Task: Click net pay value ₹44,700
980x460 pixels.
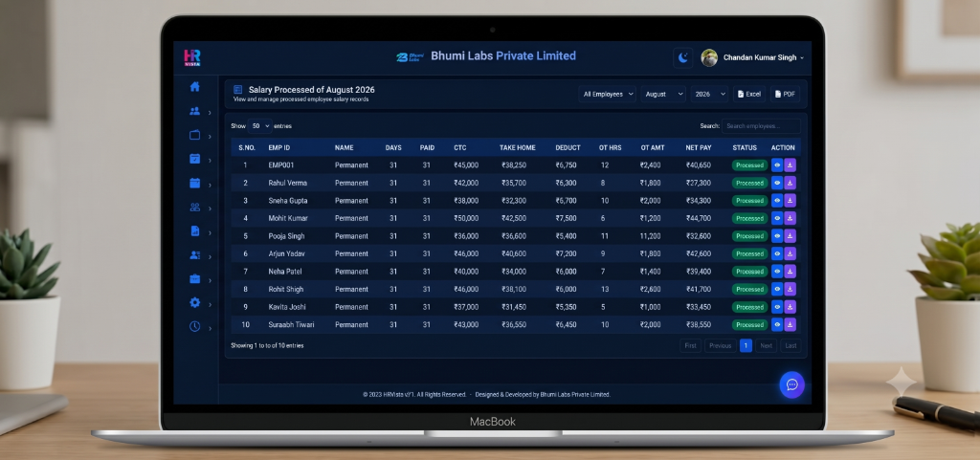Action: (698, 218)
